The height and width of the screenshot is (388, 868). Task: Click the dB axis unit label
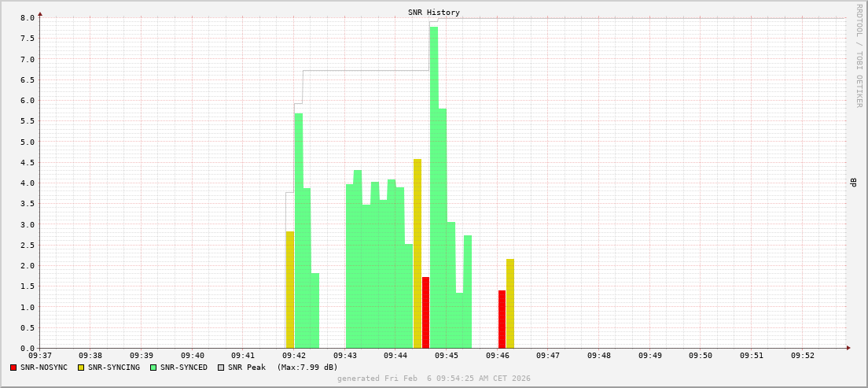pyautogui.click(x=853, y=183)
